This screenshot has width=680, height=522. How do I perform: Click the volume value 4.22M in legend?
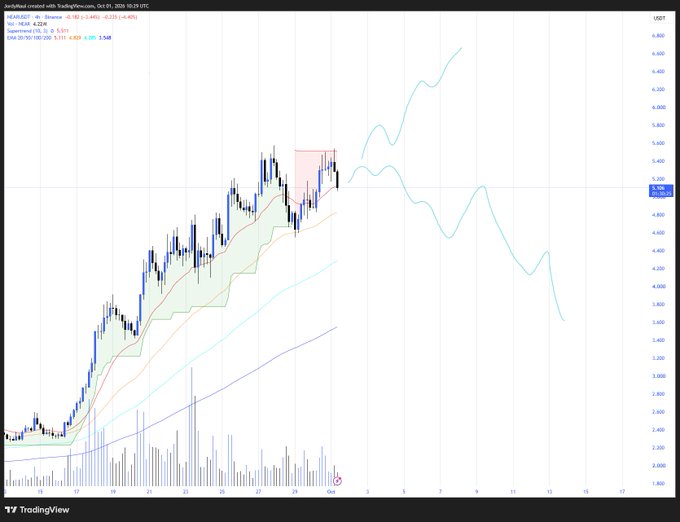click(x=39, y=24)
